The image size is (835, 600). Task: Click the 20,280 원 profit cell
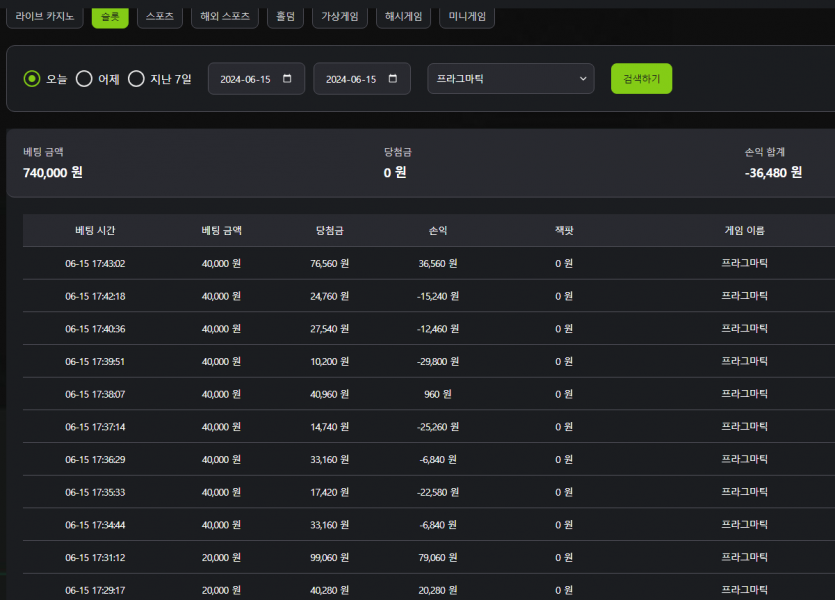pyautogui.click(x=438, y=590)
